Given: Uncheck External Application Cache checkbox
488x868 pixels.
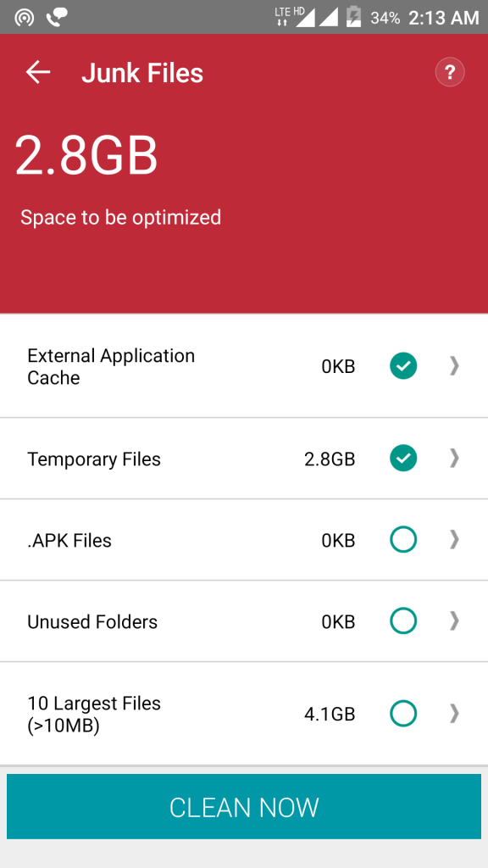Looking at the screenshot, I should coord(402,366).
